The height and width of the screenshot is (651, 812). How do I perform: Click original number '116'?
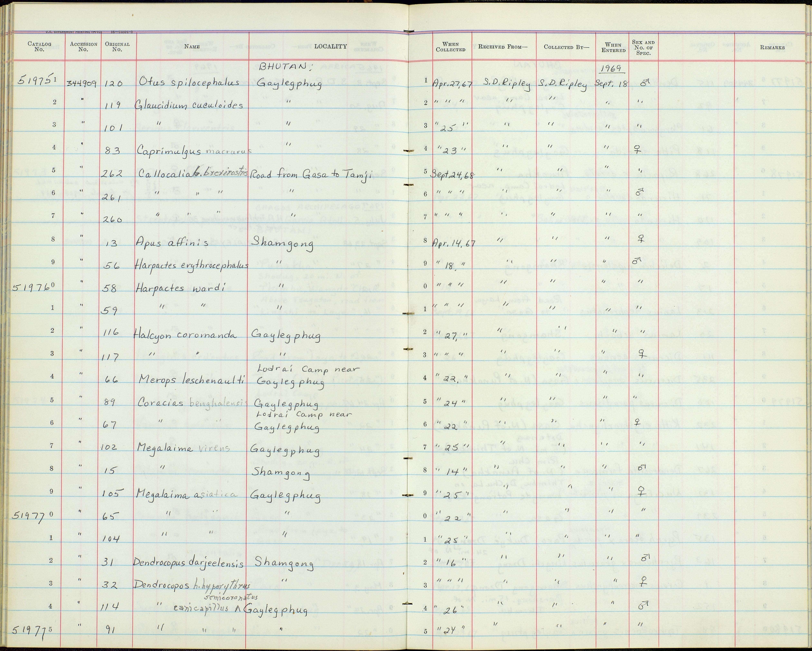click(x=111, y=333)
